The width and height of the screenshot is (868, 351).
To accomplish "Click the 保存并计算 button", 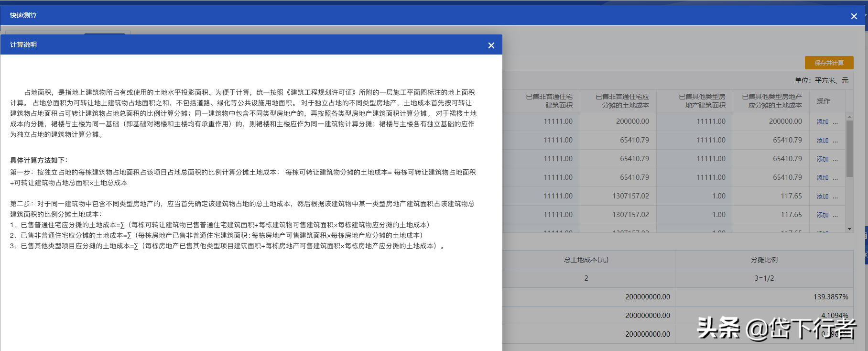I will [x=829, y=63].
